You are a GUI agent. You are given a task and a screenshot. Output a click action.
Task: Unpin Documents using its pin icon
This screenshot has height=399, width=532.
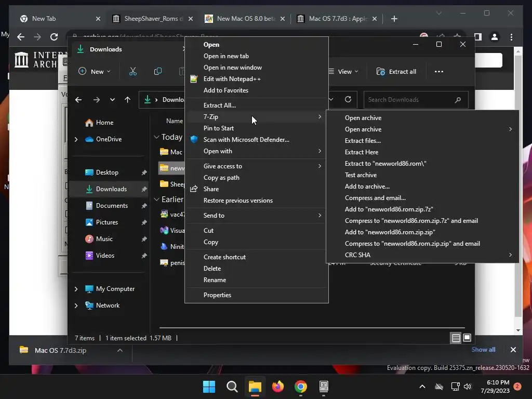[x=144, y=206]
